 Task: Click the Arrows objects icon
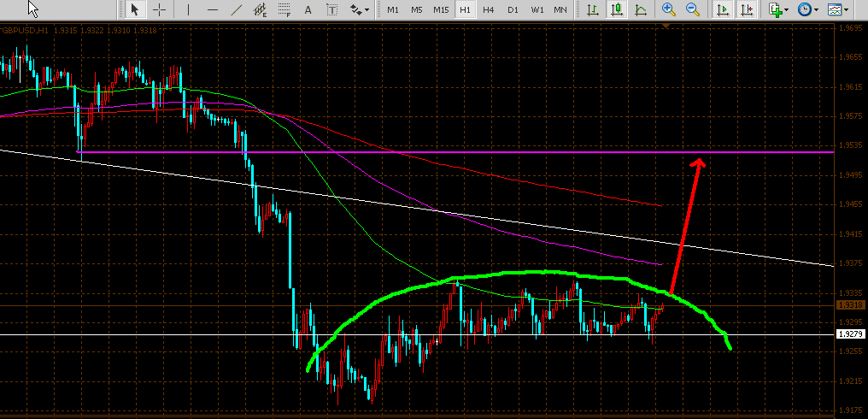[x=355, y=9]
